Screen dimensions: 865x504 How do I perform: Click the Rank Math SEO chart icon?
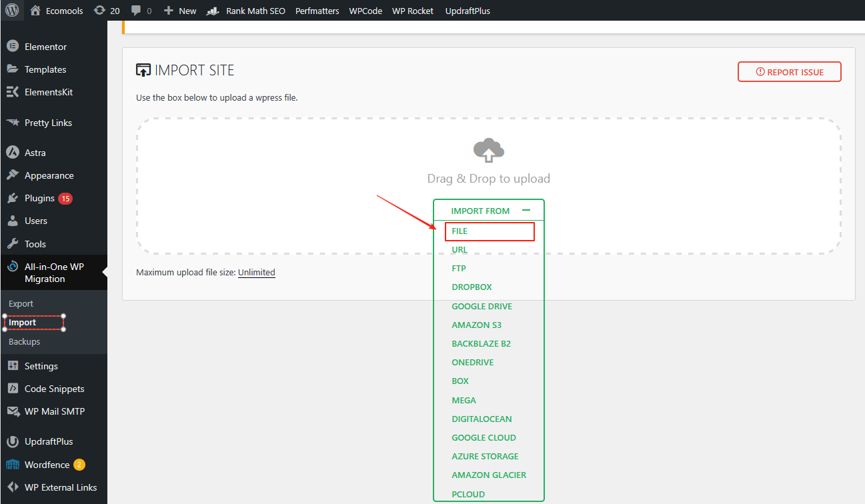pos(213,11)
